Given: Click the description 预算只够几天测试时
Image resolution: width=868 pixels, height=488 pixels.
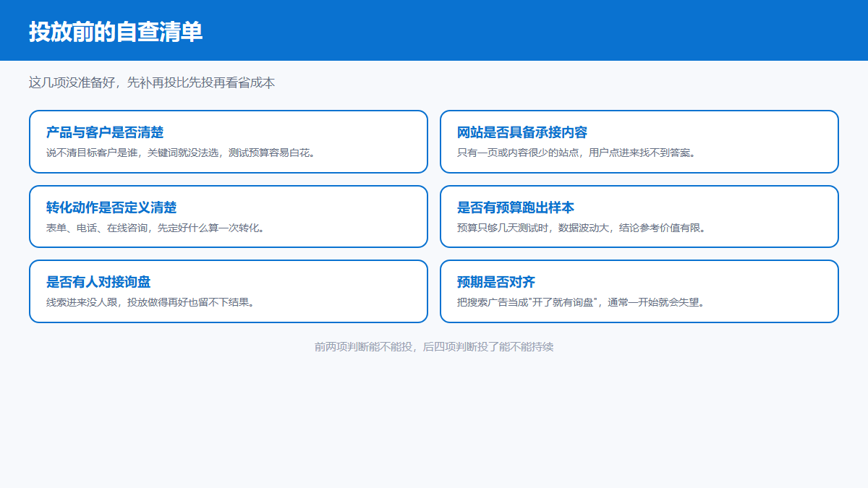Looking at the screenshot, I should [x=583, y=228].
